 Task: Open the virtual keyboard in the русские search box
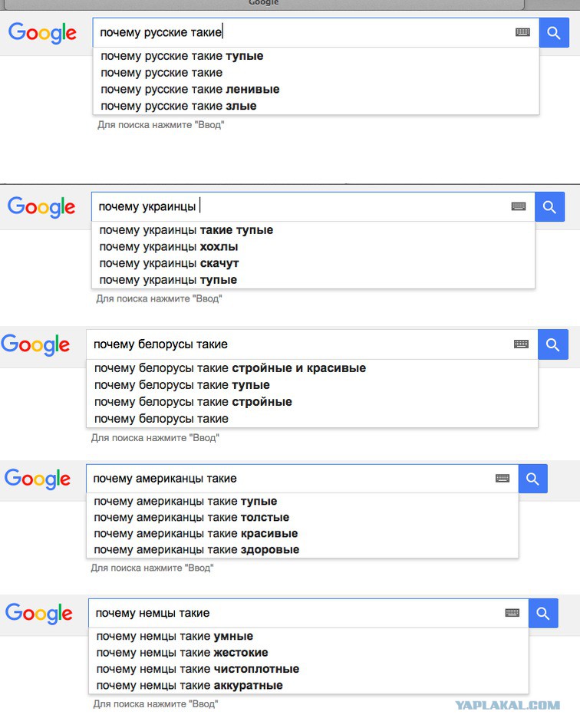pyautogui.click(x=522, y=32)
